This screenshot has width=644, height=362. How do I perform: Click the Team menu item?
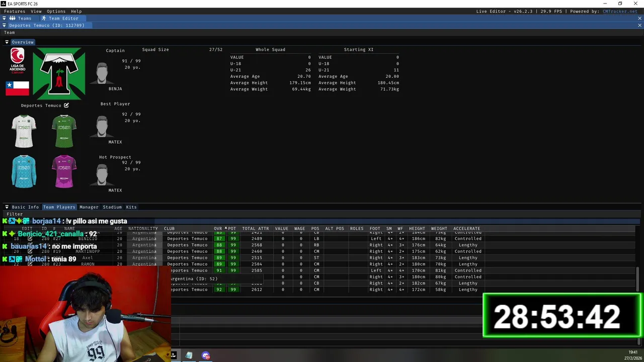tap(10, 33)
